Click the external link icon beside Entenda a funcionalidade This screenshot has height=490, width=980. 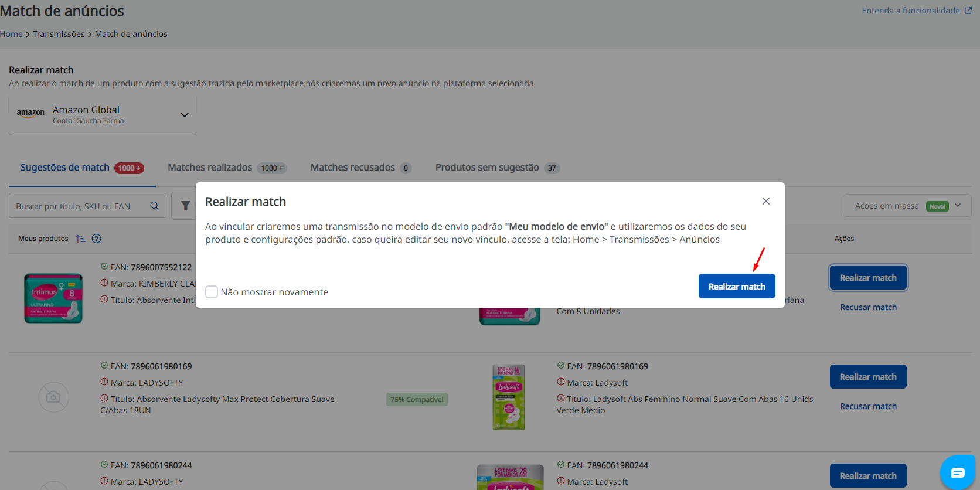[968, 11]
